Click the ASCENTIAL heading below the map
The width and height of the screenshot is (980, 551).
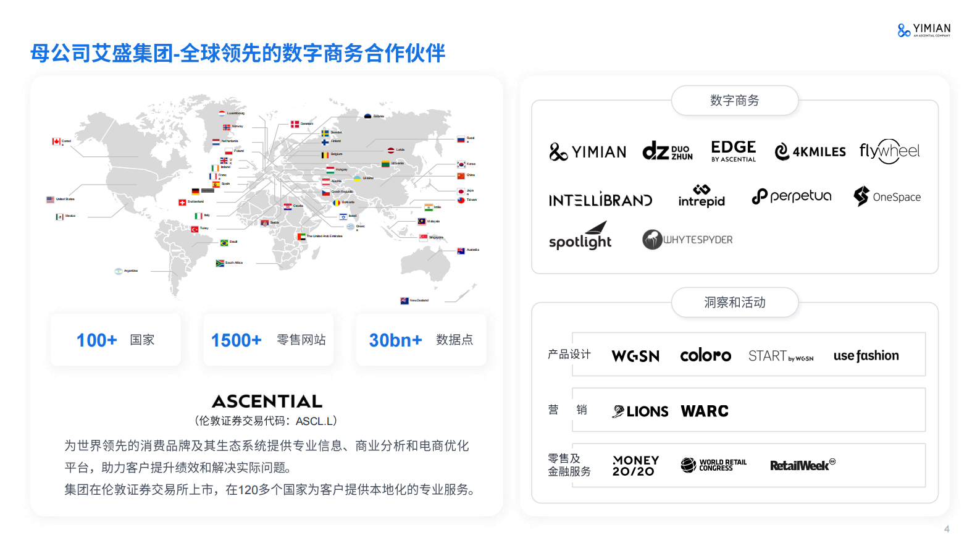point(267,402)
